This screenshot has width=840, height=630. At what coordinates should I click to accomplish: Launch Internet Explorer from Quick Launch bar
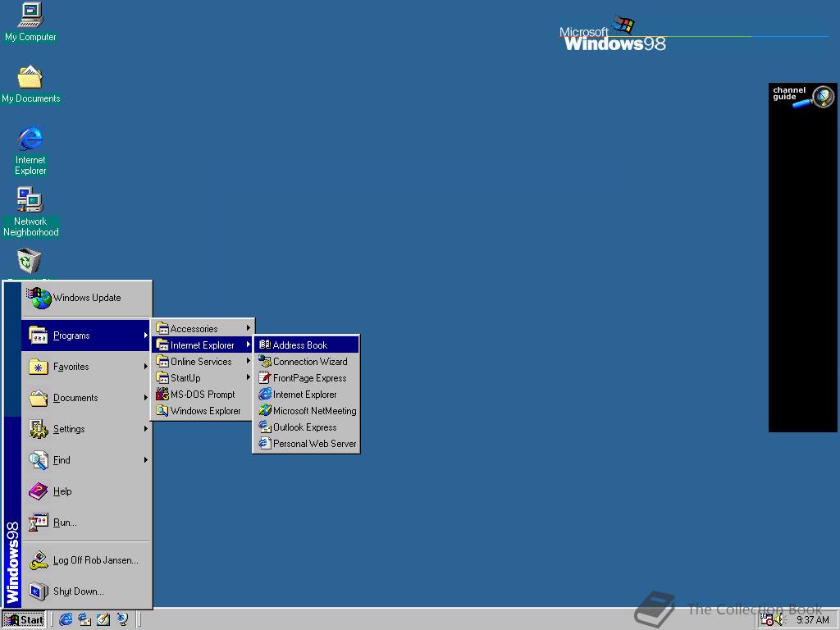(x=66, y=620)
